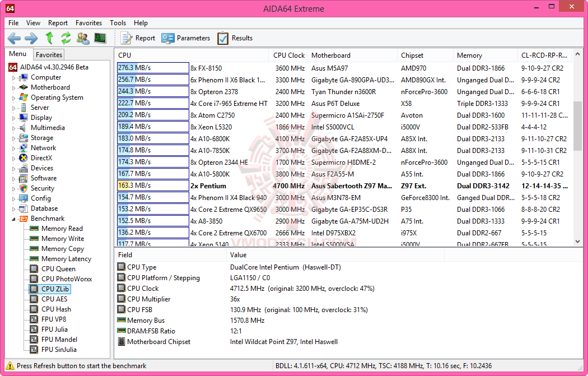Viewport: 588px width, 376px height.
Task: Select the Database icon in the tree
Action: click(24, 208)
